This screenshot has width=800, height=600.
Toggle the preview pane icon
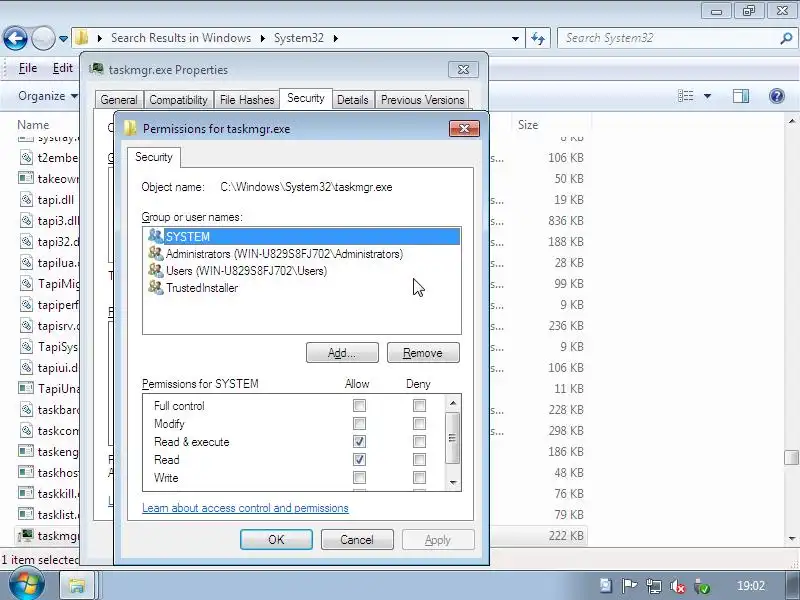pyautogui.click(x=741, y=96)
